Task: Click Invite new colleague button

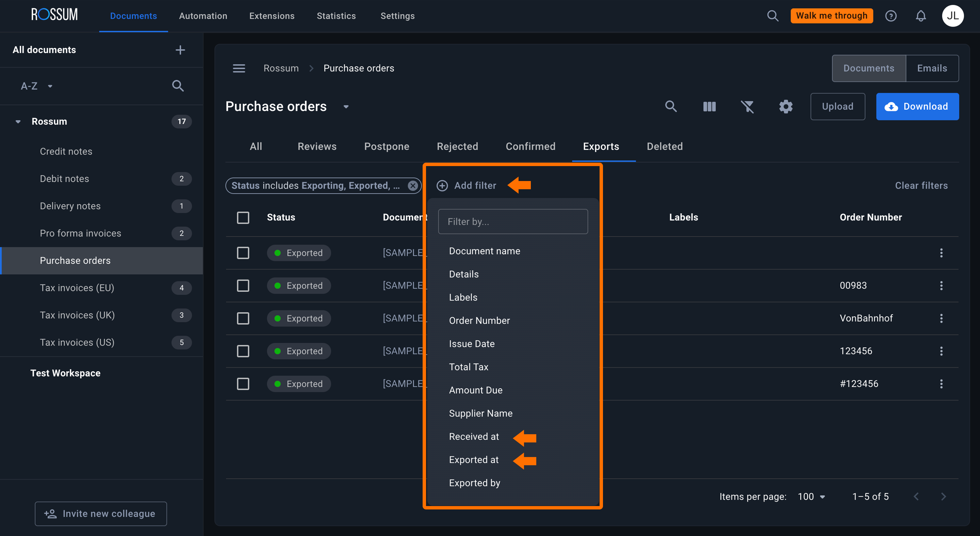Action: point(101,514)
